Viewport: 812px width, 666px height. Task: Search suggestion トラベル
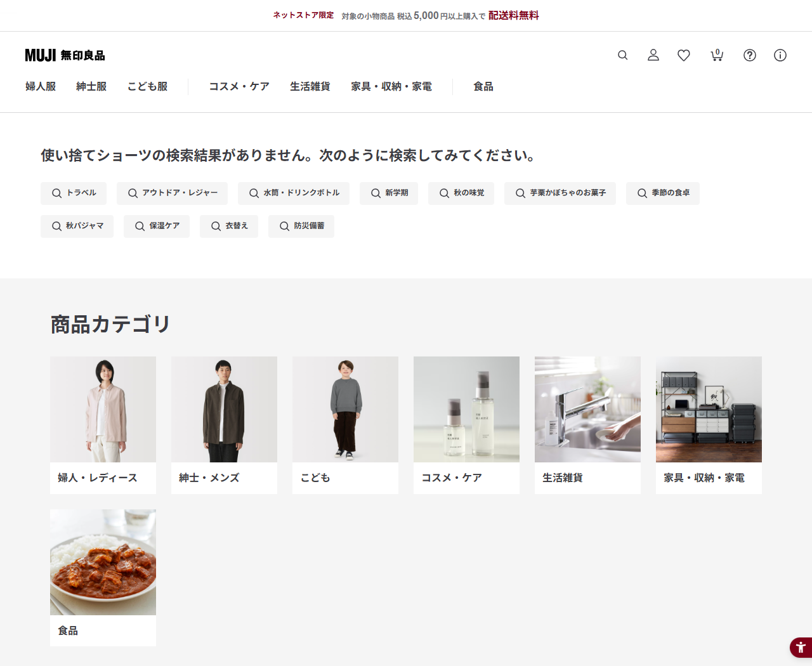[74, 193]
